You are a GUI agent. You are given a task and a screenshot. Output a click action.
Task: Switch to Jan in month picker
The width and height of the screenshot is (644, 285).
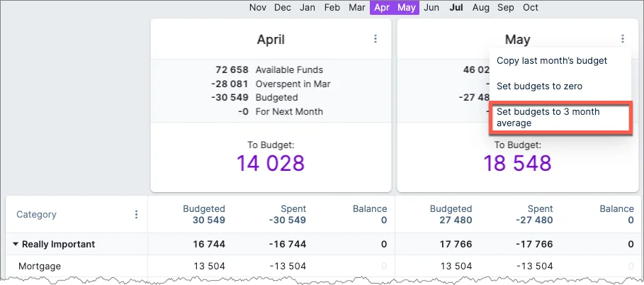[x=307, y=8]
